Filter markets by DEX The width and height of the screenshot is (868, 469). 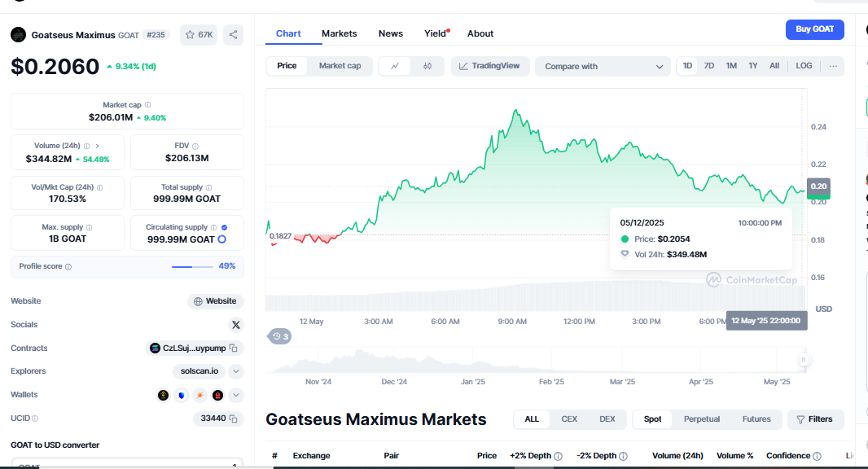click(x=607, y=419)
